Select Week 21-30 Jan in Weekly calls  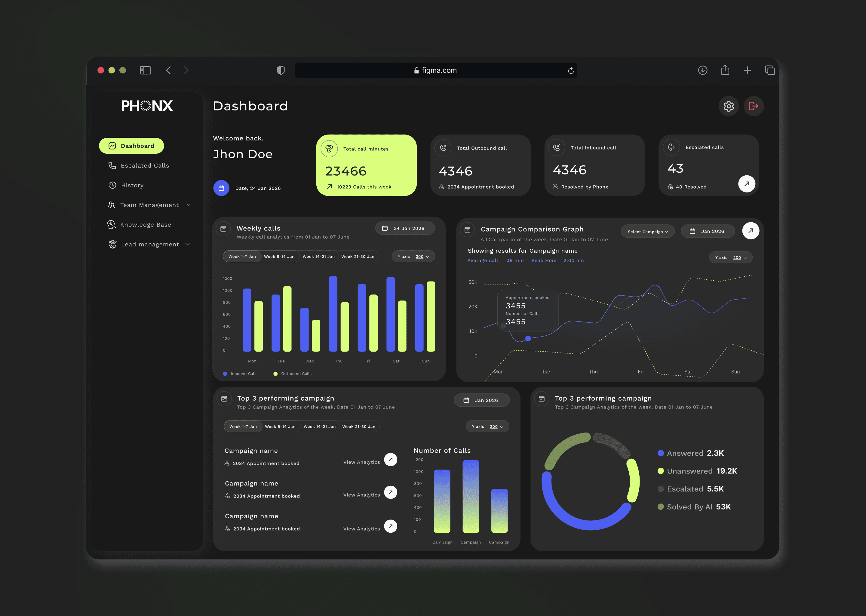[358, 256]
